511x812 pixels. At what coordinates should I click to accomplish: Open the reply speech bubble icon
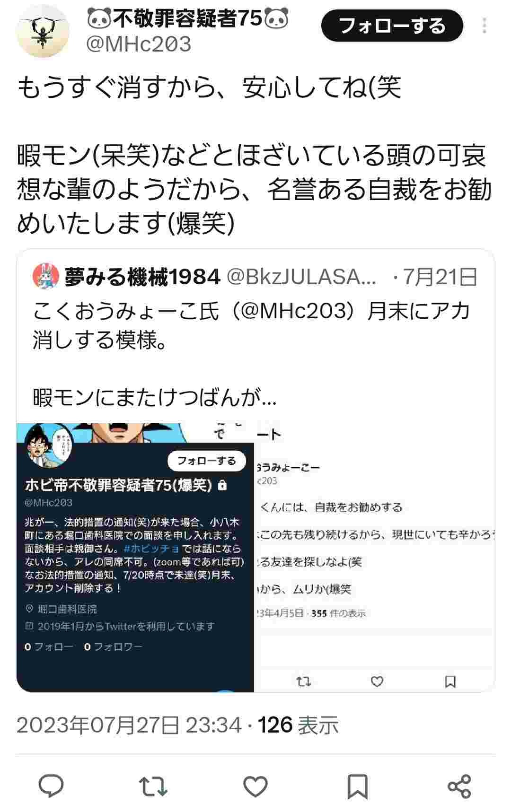51,786
